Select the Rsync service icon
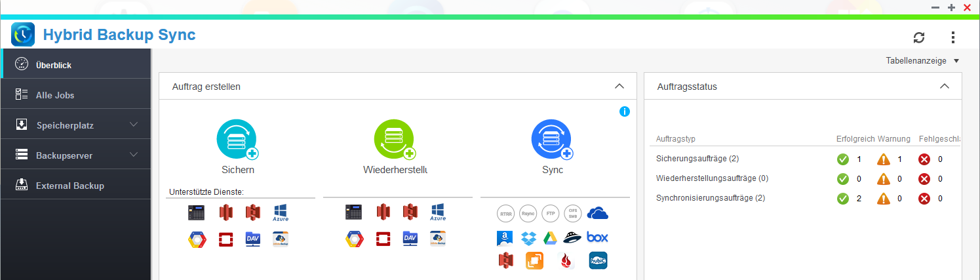The height and width of the screenshot is (280, 980). pos(528,213)
